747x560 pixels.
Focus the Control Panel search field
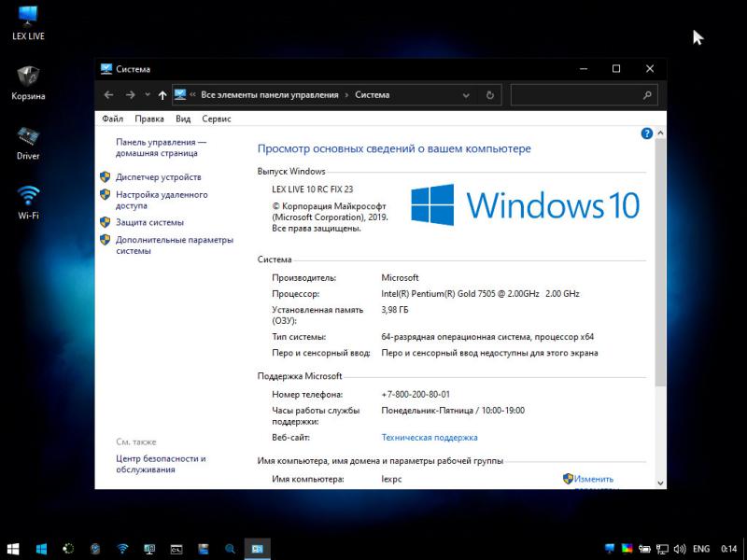coord(585,95)
